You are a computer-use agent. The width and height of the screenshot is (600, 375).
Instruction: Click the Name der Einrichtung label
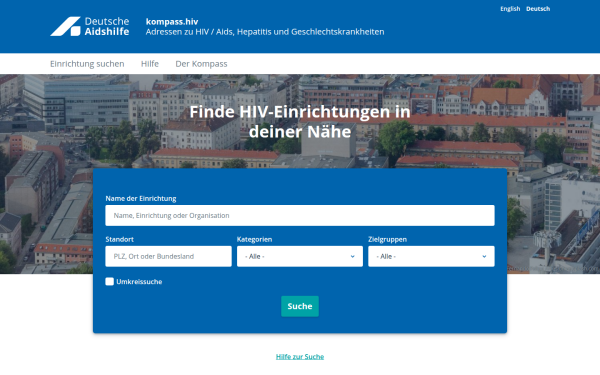[x=141, y=199]
